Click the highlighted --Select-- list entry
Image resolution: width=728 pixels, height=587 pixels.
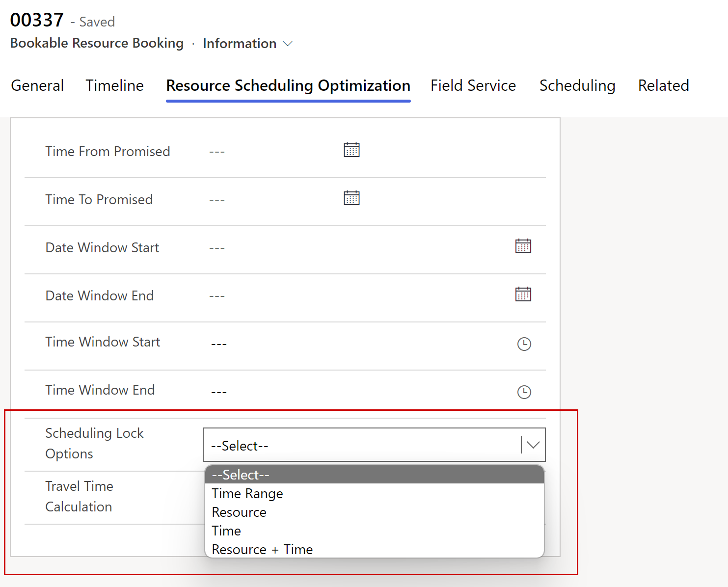click(240, 475)
